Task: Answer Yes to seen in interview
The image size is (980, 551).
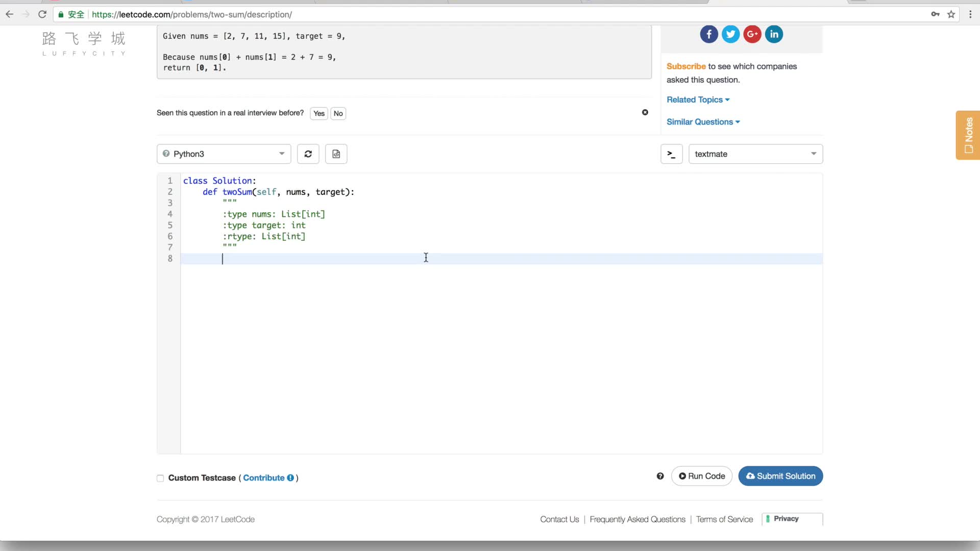Action: coord(319,113)
